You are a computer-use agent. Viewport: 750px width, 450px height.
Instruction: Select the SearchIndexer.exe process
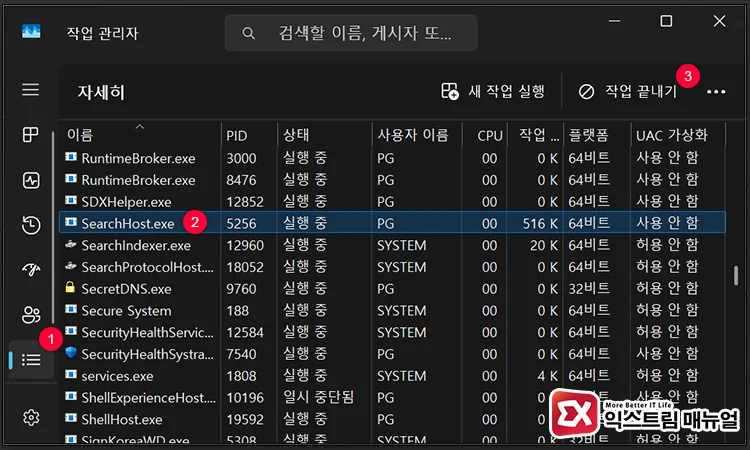pos(392,245)
